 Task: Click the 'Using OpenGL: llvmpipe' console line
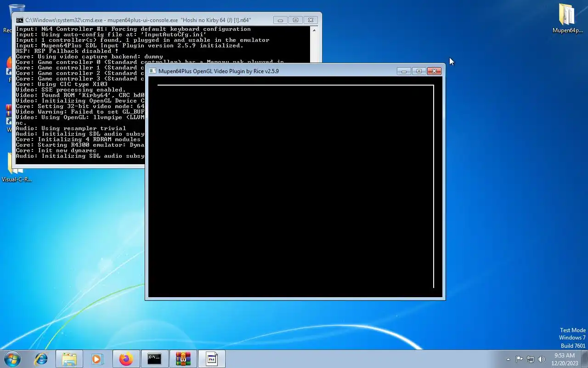coord(80,117)
